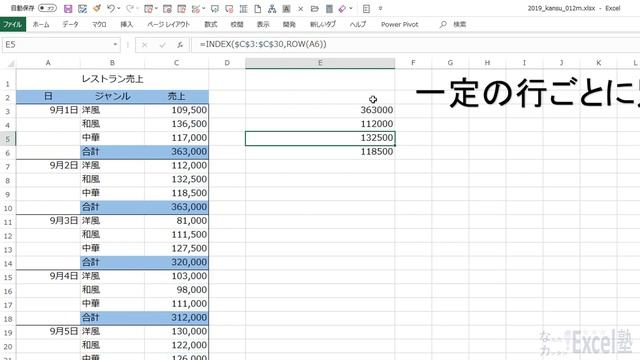Click the formula bar INDEX formula
640x360 pixels.
(263, 44)
